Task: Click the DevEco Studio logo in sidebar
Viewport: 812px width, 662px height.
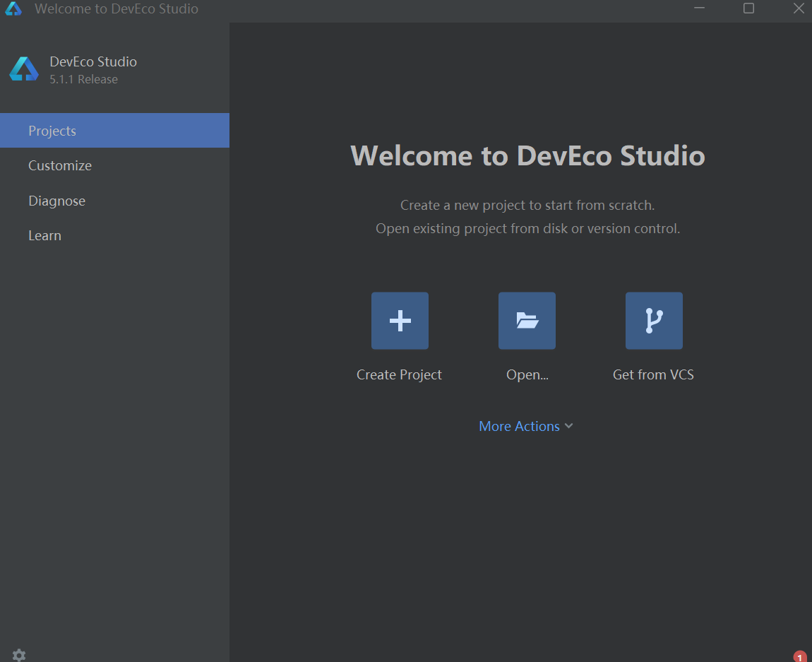Action: pyautogui.click(x=24, y=69)
